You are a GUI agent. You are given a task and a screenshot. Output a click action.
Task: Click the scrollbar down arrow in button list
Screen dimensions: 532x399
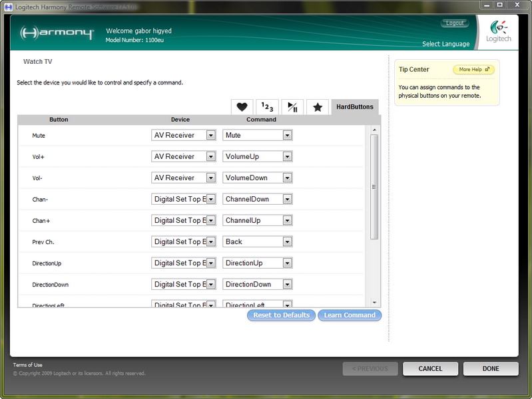(374, 303)
